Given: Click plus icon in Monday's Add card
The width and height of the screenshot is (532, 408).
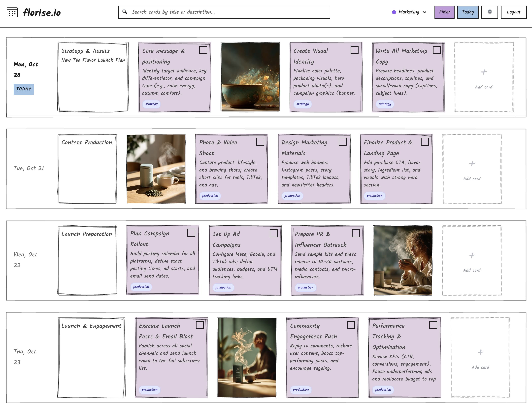Looking at the screenshot, I should tap(484, 72).
